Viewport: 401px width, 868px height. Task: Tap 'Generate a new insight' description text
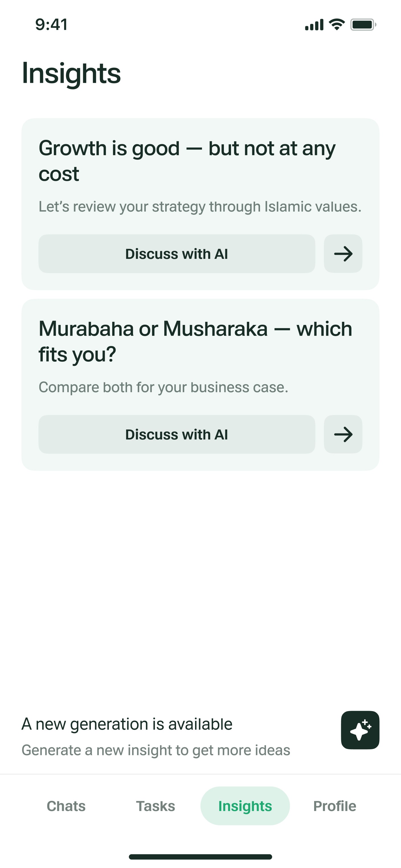[156, 750]
